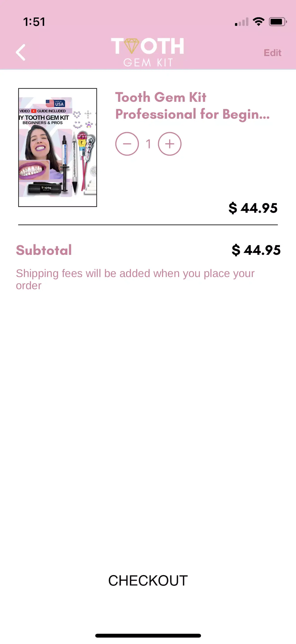Click the cellular signal strength icon

click(242, 22)
